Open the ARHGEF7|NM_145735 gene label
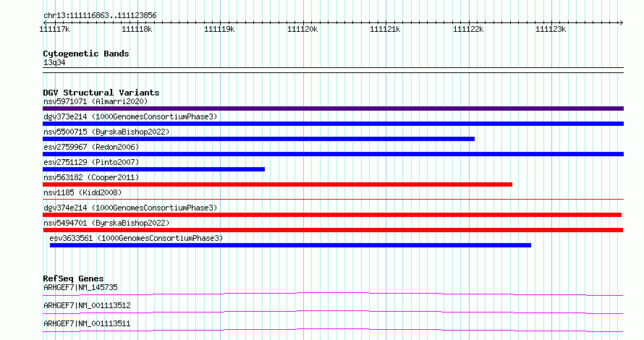This screenshot has width=644, height=340. point(80,287)
